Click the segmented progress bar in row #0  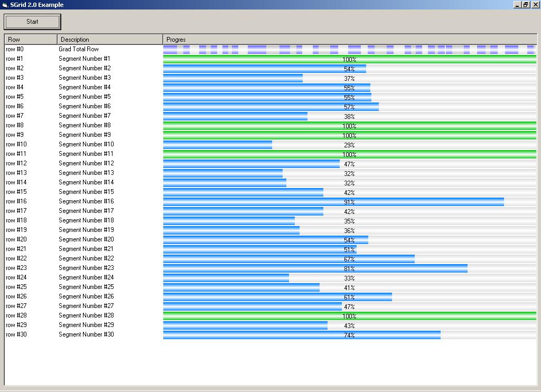coord(349,50)
